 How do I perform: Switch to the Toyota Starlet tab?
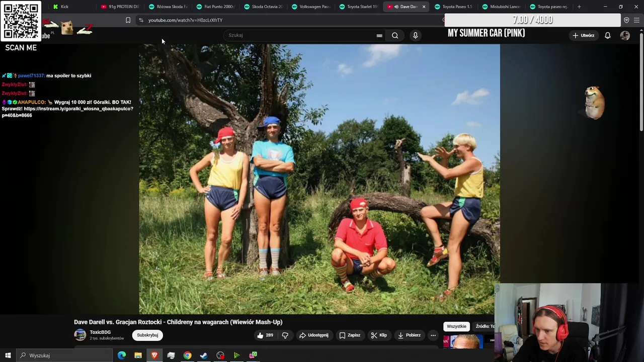pyautogui.click(x=358, y=7)
